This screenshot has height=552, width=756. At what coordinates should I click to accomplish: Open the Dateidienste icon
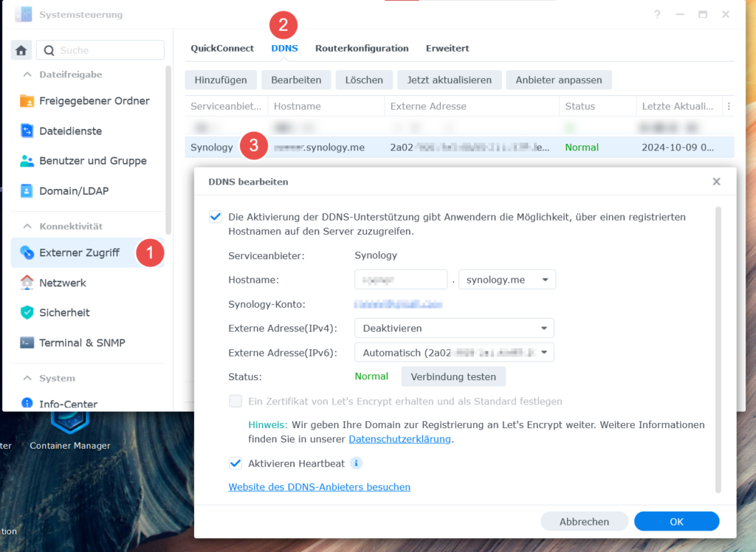click(x=27, y=131)
